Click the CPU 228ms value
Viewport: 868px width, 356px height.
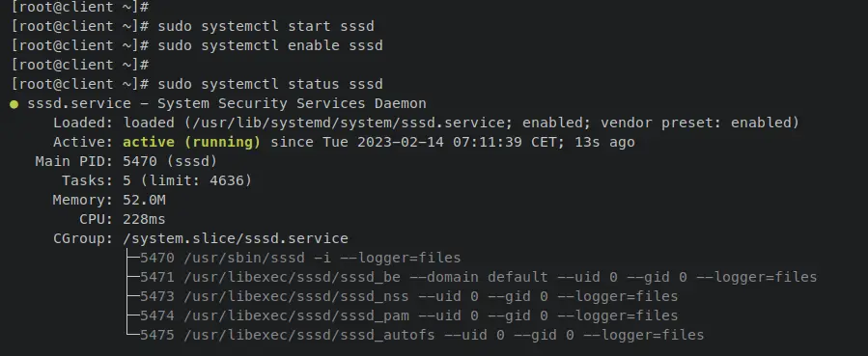click(144, 219)
